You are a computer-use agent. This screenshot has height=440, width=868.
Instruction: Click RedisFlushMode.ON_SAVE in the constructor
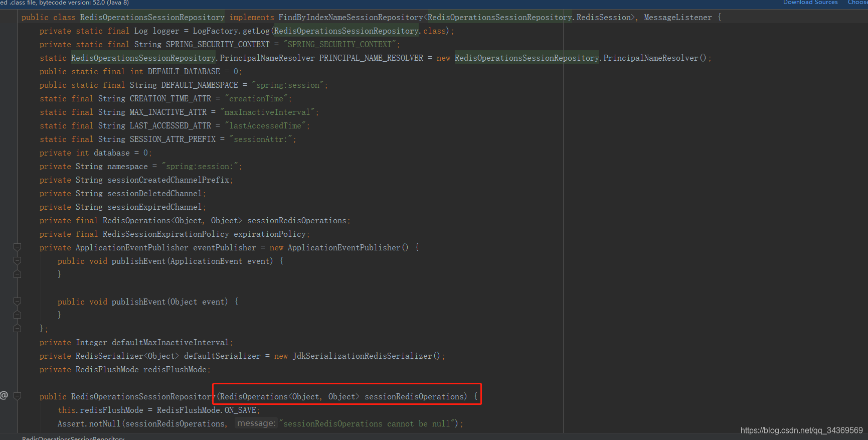207,410
